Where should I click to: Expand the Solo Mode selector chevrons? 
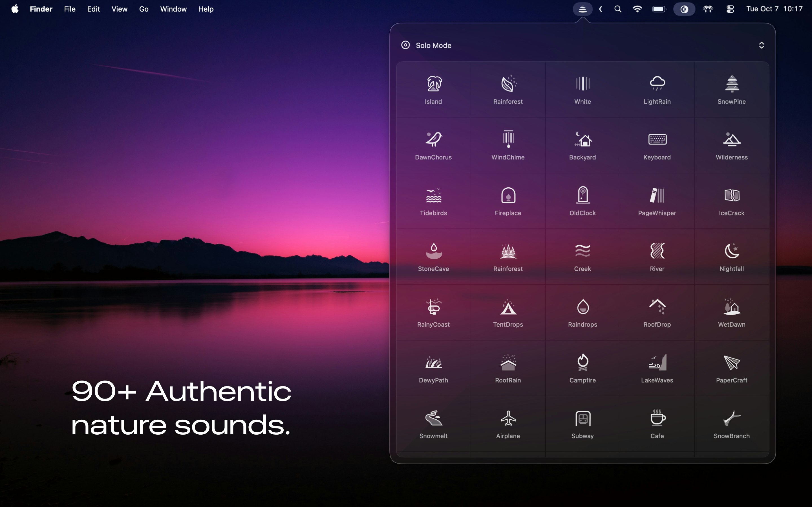[761, 45]
